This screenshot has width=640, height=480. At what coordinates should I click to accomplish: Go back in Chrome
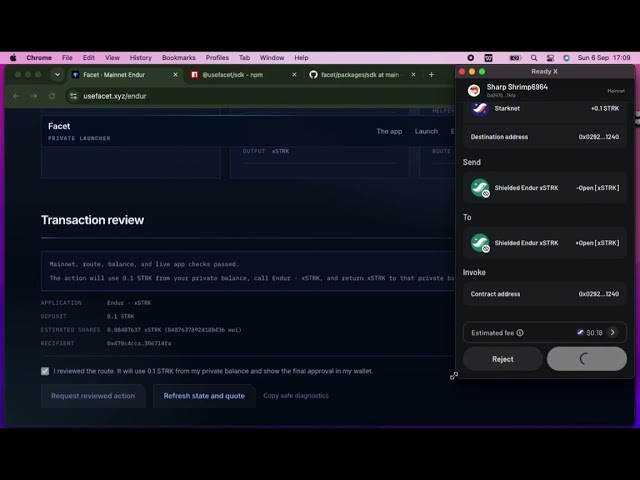tap(16, 96)
